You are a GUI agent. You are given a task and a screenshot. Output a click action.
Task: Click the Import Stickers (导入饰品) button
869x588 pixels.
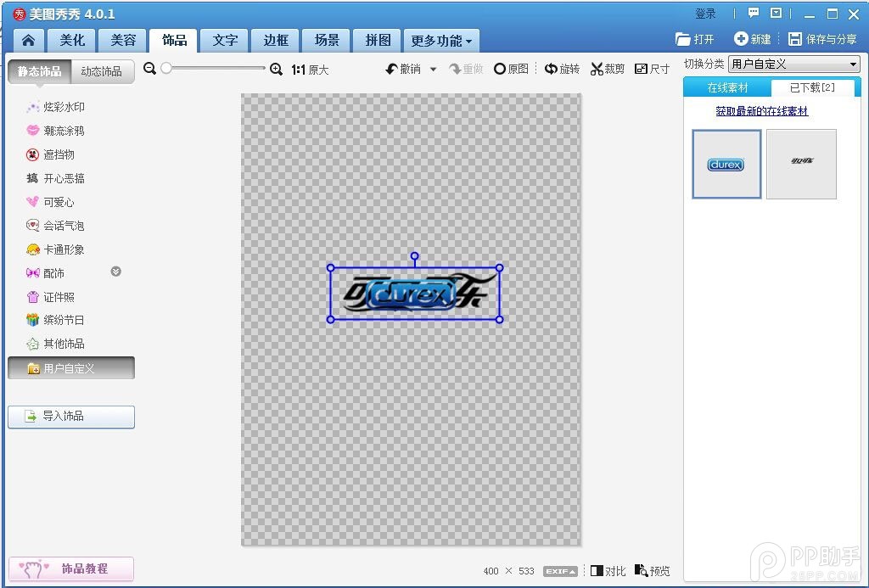(71, 417)
